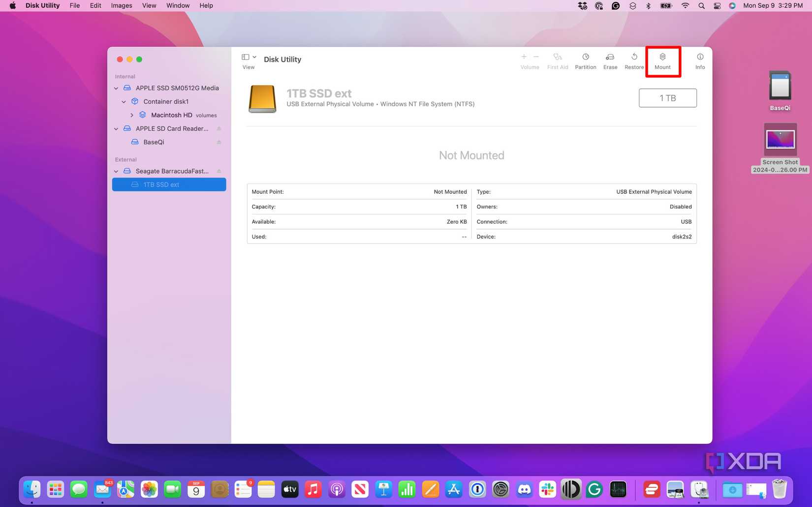Open the Trash in the Dock
This screenshot has height=507, width=812.
(x=780, y=489)
